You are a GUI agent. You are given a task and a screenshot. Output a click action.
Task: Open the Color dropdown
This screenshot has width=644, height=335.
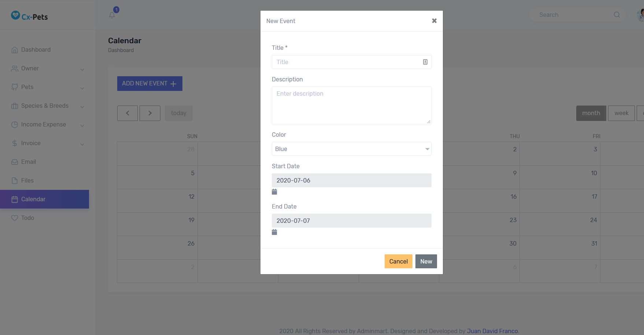point(351,149)
